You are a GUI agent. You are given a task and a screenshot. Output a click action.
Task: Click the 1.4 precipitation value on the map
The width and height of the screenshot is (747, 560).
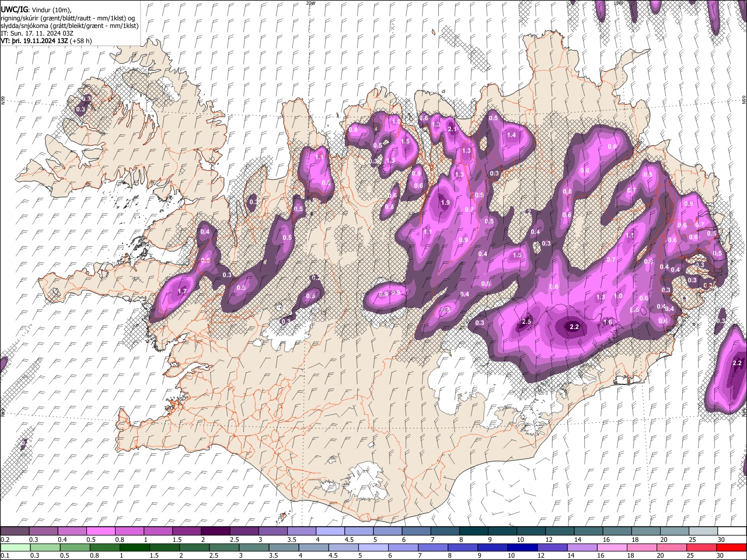512,135
